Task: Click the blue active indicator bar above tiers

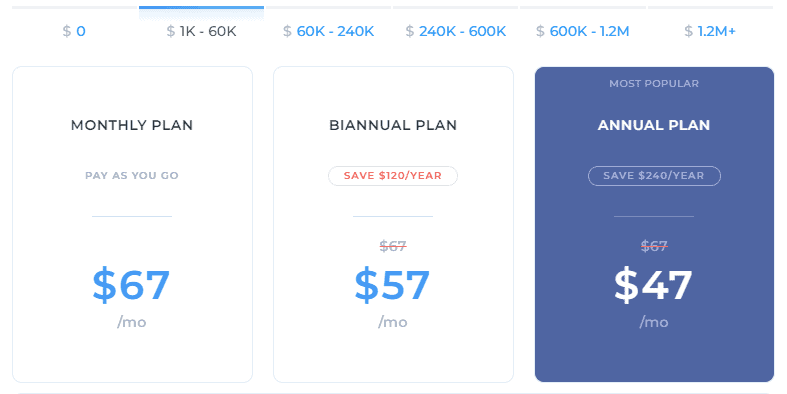Action: (201, 8)
